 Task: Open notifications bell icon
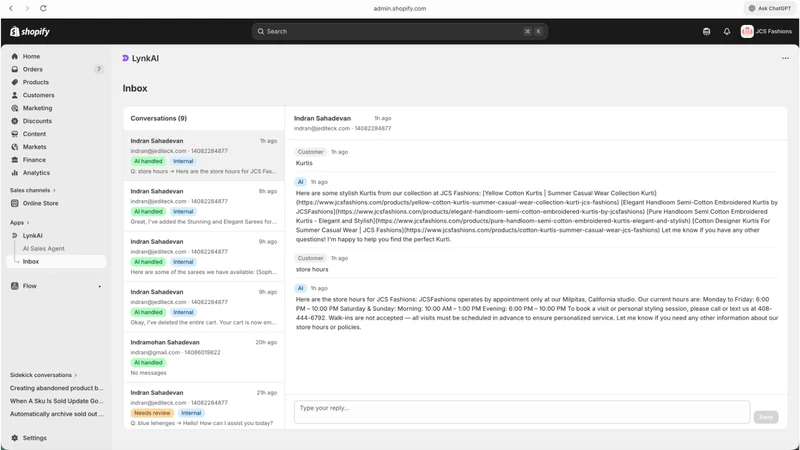coord(727,32)
